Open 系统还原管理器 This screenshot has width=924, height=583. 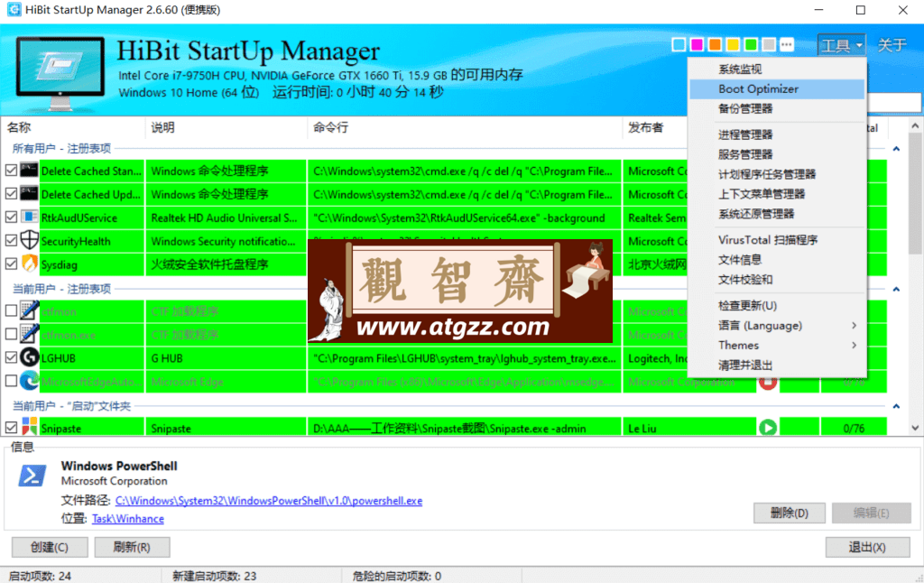point(777,213)
